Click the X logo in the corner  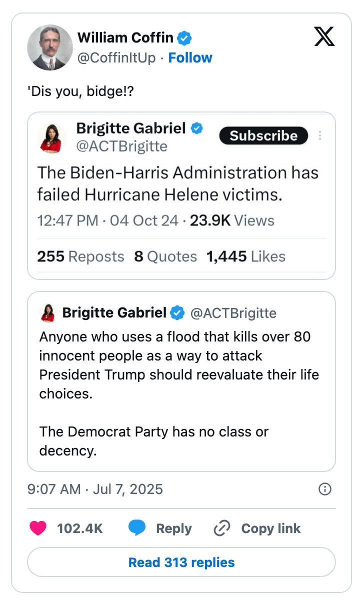tap(324, 36)
